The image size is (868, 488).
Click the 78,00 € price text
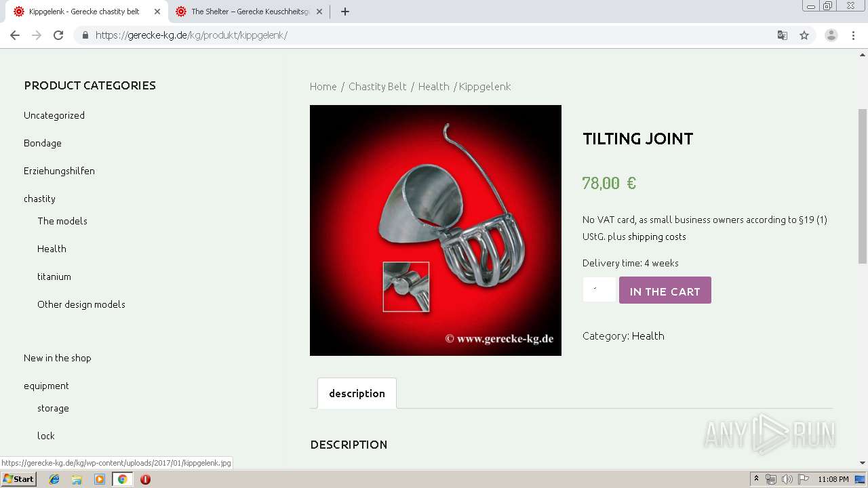(609, 183)
